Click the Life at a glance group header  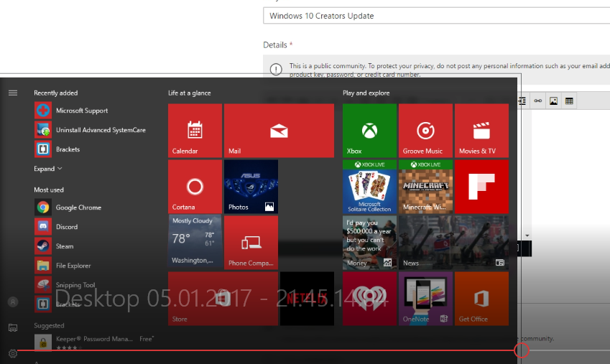point(190,93)
